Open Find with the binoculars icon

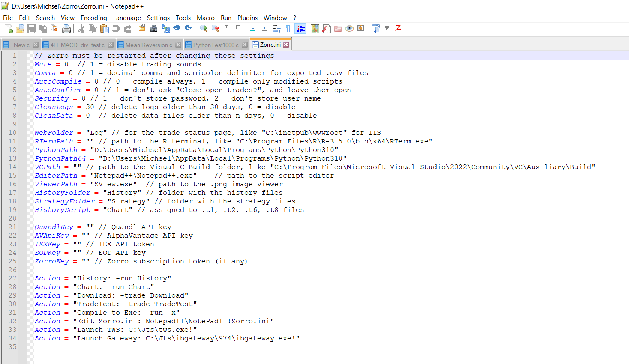[x=154, y=29]
